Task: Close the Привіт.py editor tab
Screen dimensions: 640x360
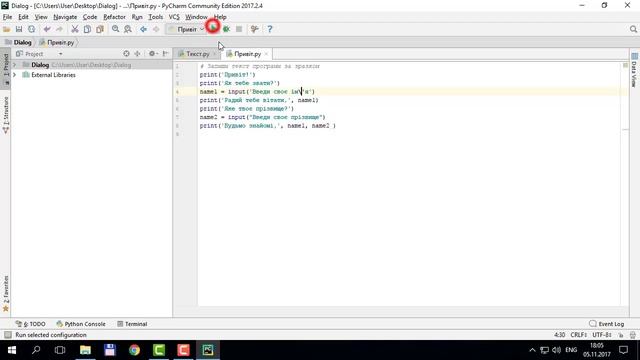Action: tap(266, 54)
